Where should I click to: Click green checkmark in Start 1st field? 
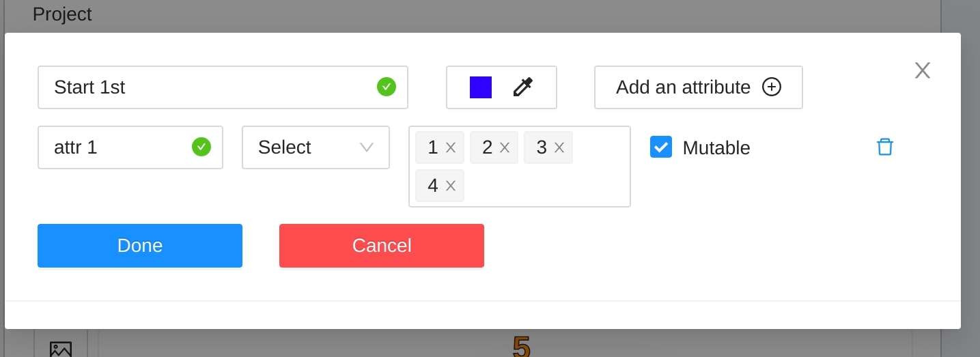[x=387, y=87]
